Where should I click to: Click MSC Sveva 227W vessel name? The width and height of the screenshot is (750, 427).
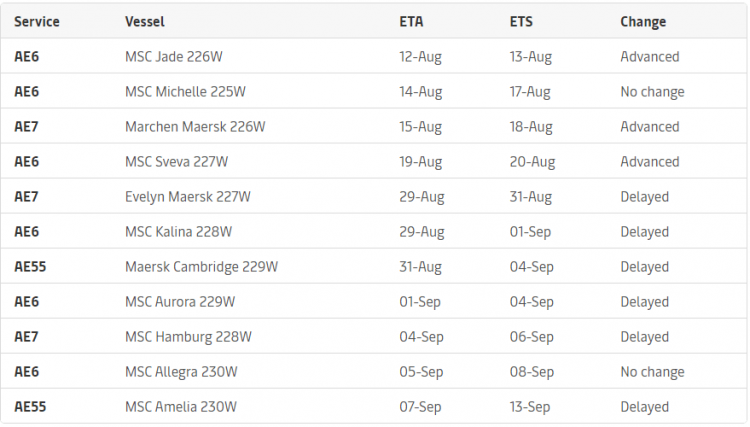pos(176,162)
